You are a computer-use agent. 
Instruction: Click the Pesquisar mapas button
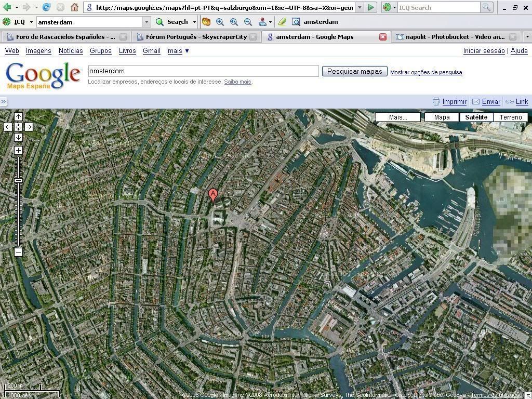pyautogui.click(x=354, y=72)
